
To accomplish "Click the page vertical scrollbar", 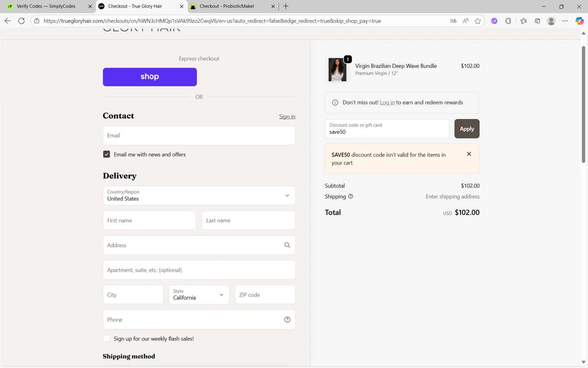I will (x=583, y=104).
